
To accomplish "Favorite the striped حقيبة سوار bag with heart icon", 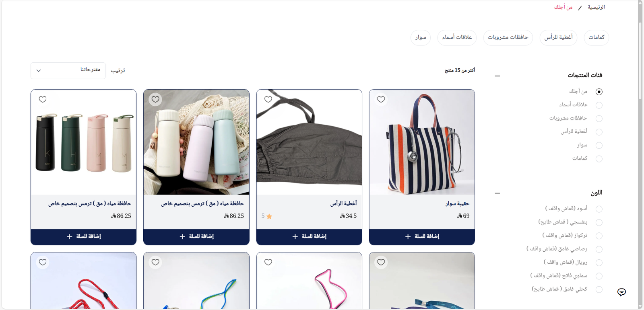I will click(x=381, y=99).
